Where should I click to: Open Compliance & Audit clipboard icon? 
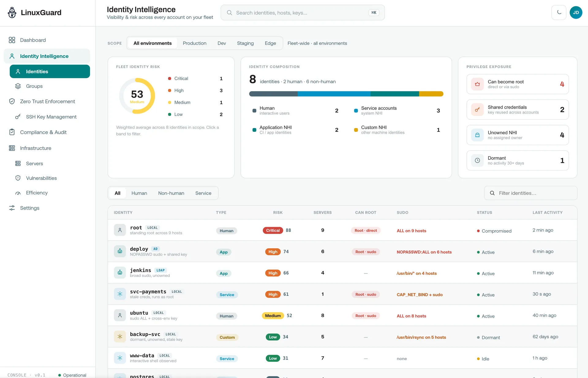[12, 132]
